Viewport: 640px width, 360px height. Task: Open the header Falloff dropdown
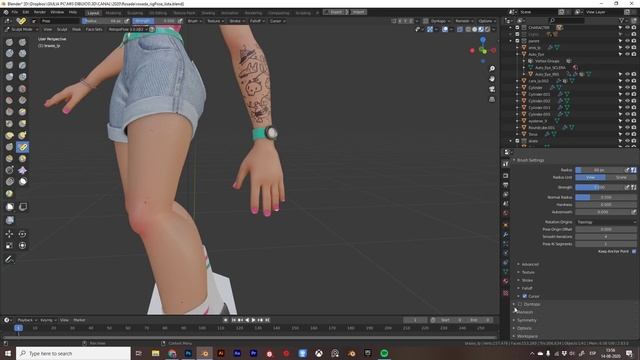tap(257, 21)
